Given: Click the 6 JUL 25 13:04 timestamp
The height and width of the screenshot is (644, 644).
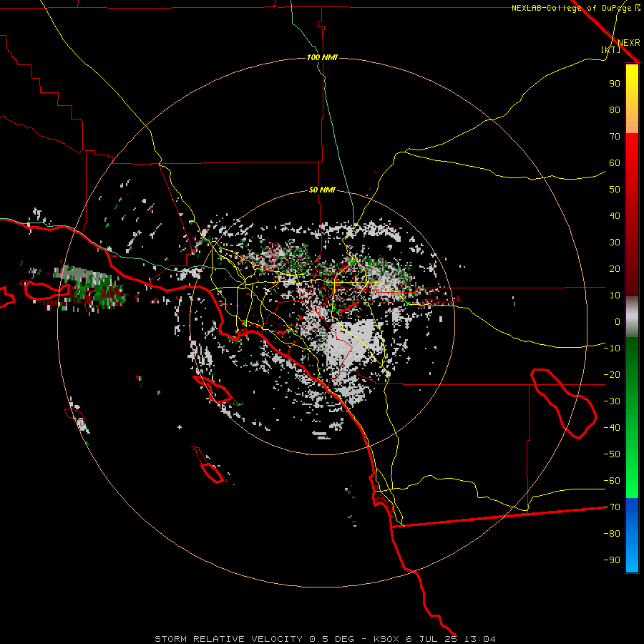Looking at the screenshot, I should tap(451, 639).
